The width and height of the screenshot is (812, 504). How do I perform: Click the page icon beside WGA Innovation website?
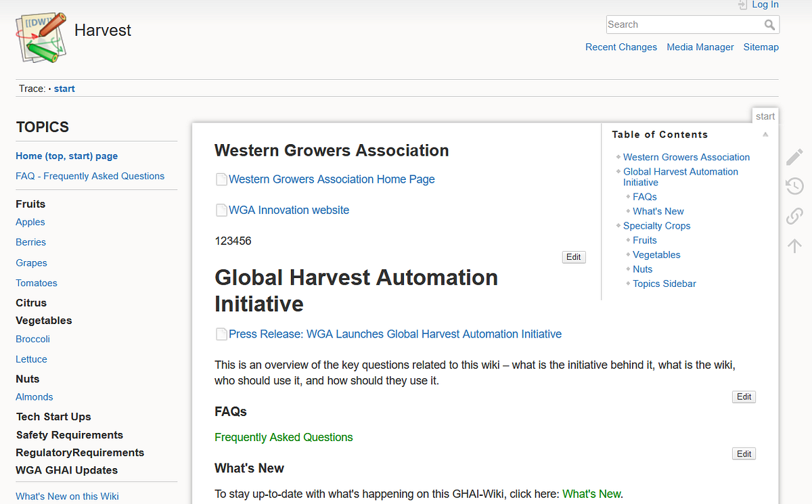[221, 210]
